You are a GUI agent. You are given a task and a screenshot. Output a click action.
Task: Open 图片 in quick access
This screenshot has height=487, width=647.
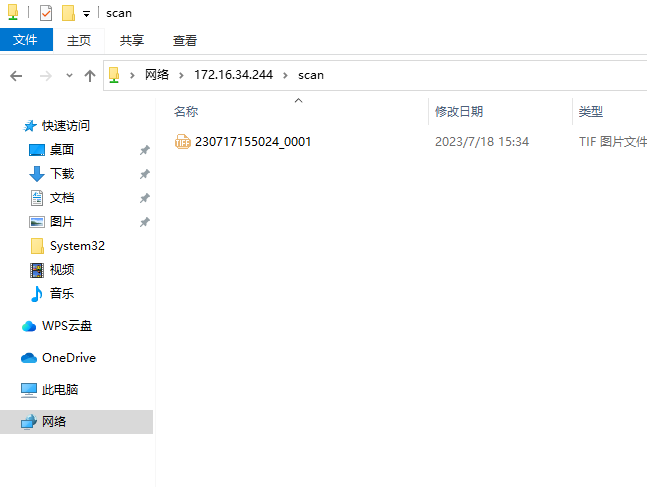[62, 221]
